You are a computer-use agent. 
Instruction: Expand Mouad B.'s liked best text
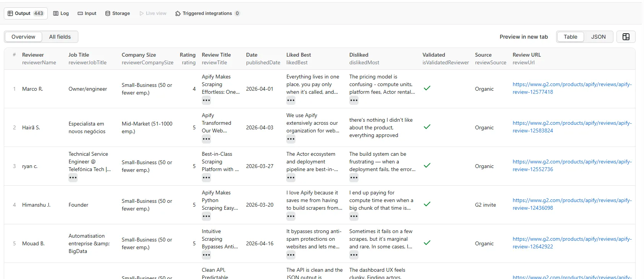[291, 255]
